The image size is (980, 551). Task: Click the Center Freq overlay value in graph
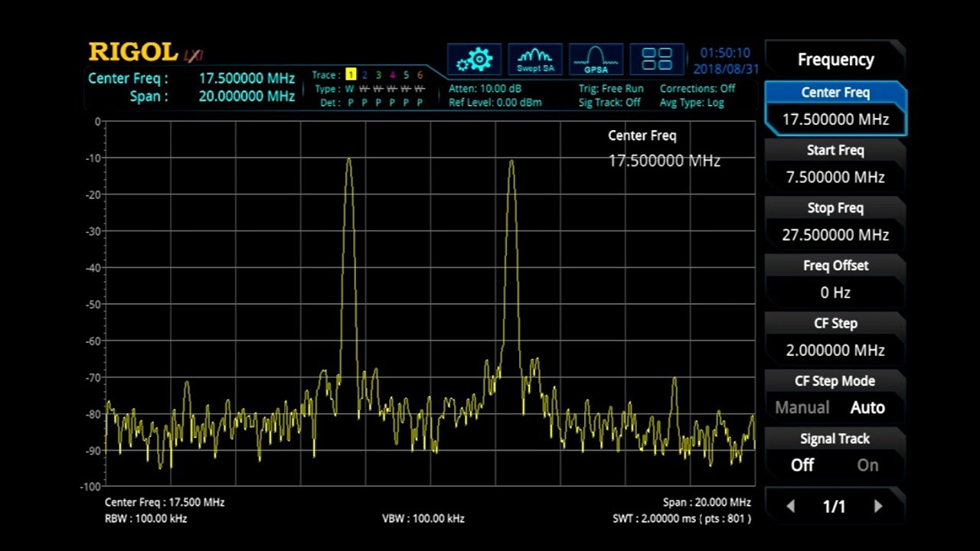click(x=664, y=161)
